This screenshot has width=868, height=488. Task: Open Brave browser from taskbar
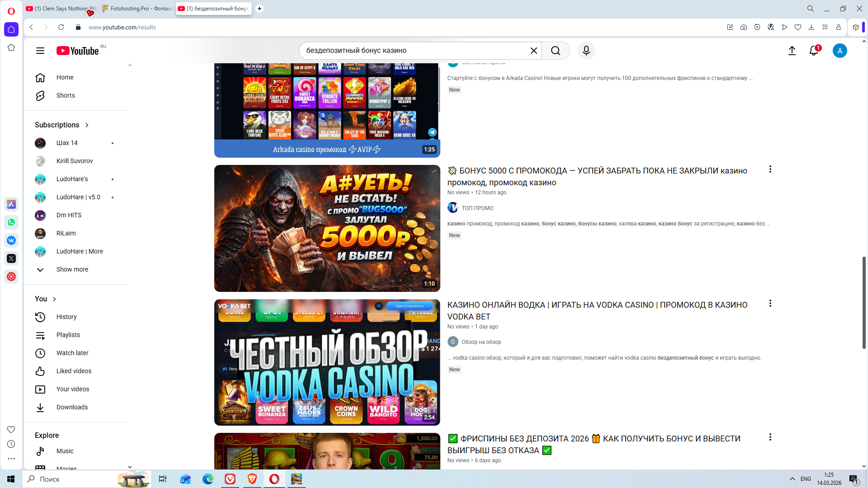[x=252, y=479]
